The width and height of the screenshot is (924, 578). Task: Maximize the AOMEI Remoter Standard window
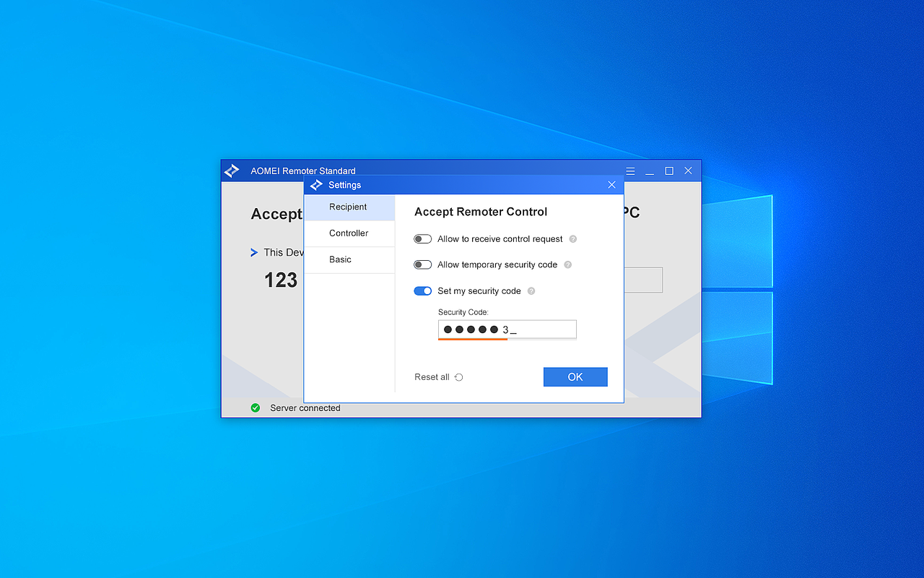click(x=669, y=171)
